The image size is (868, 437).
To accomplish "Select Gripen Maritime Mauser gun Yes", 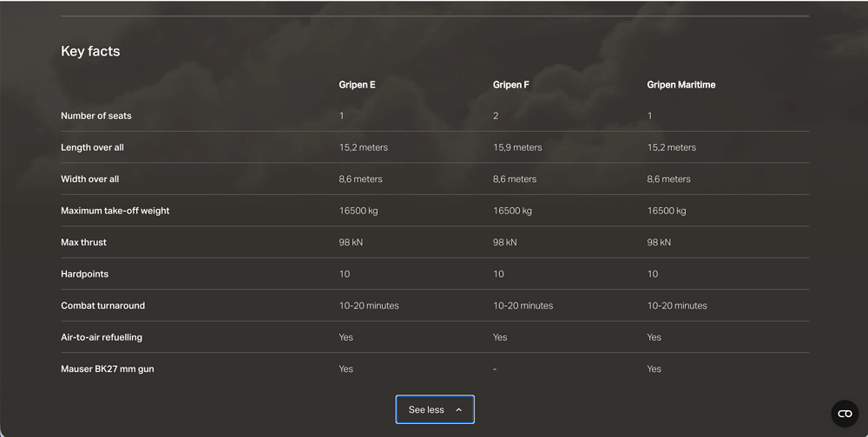I will click(x=654, y=369).
